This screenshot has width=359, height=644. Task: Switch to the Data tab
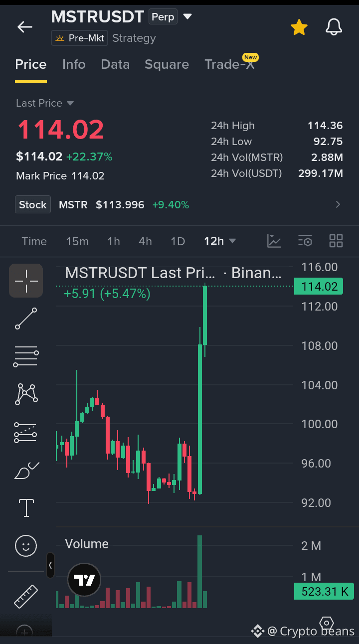115,64
